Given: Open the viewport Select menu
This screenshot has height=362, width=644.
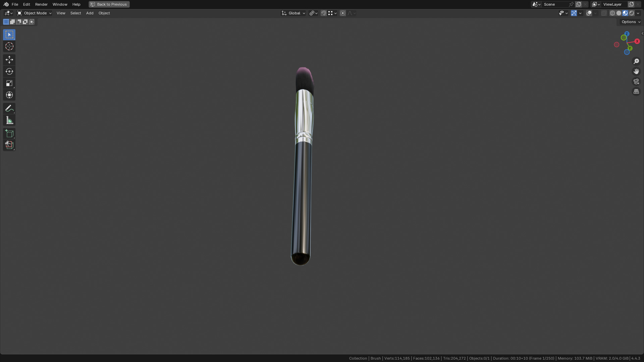Looking at the screenshot, I should point(75,13).
